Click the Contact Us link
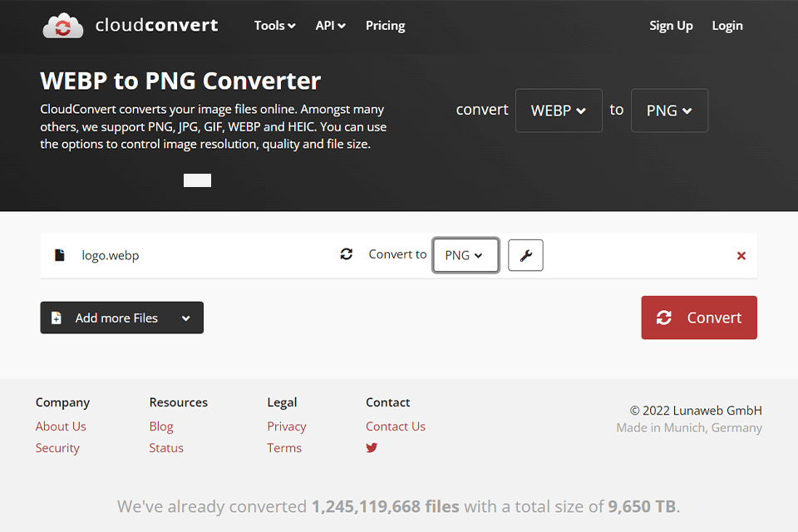This screenshot has width=798, height=532. [x=396, y=426]
